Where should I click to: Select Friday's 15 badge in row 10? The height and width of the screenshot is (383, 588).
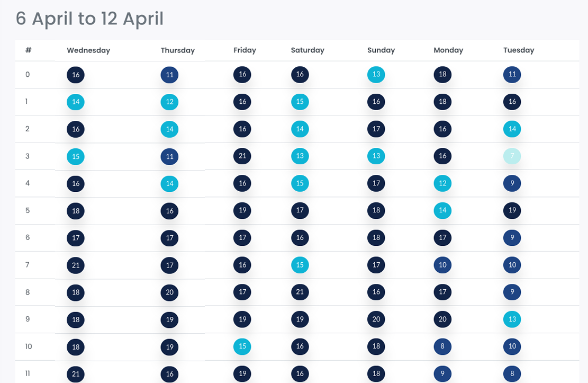[242, 346]
